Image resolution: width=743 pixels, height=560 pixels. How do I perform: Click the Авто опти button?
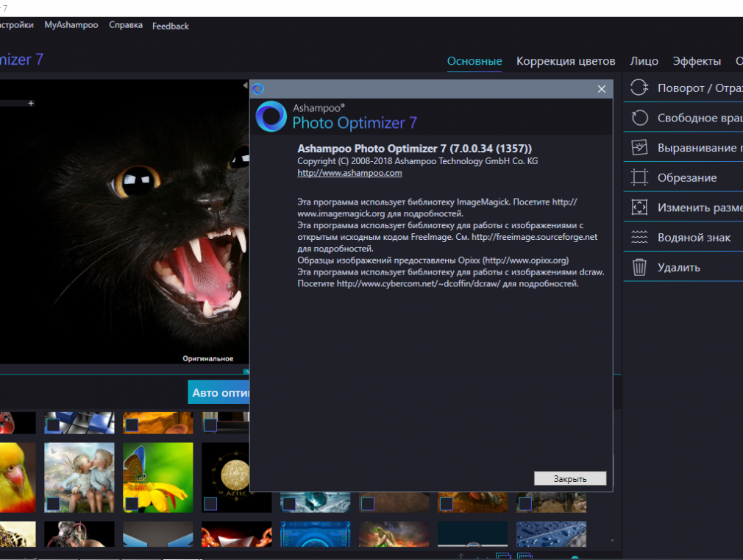point(218,392)
